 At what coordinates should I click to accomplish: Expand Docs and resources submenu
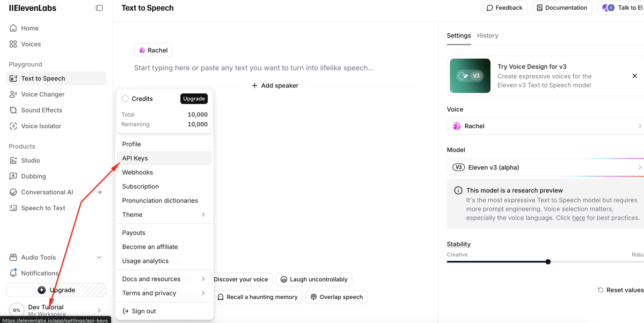point(164,279)
